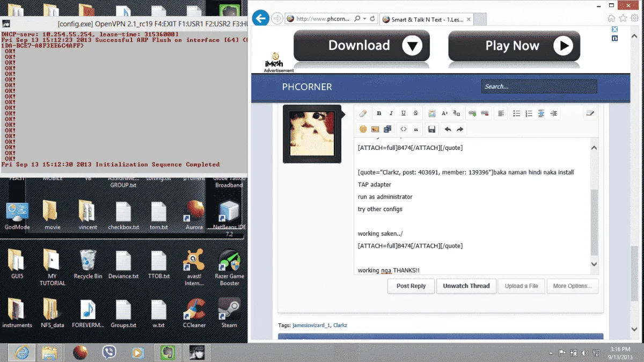Close the advertisement with X icon
Viewport: 644px width, 362px height.
pos(615,30)
